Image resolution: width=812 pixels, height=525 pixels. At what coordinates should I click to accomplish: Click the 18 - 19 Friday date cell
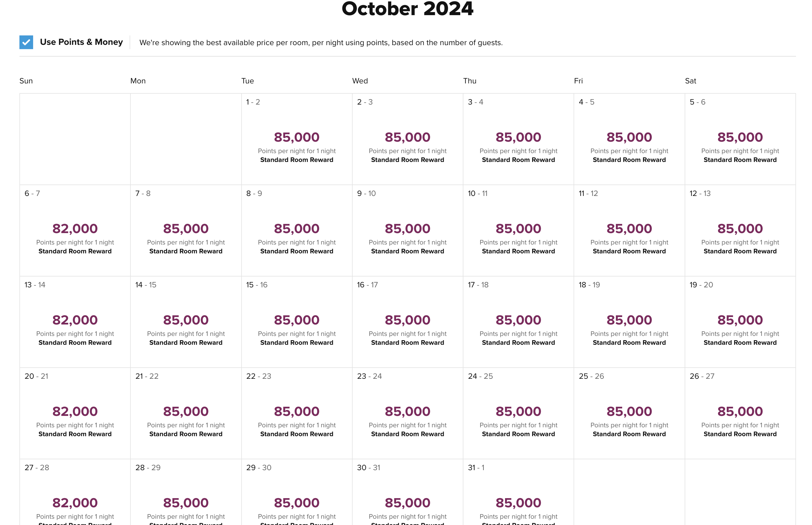(x=629, y=322)
